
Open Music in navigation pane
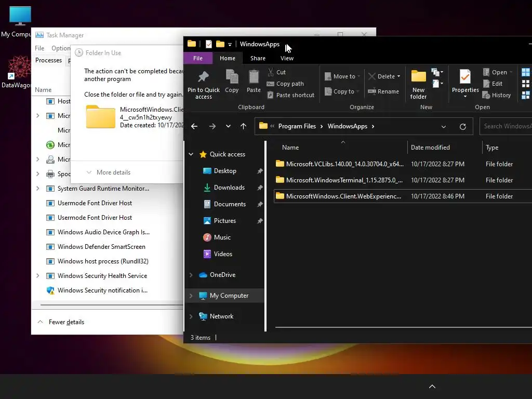pyautogui.click(x=222, y=237)
